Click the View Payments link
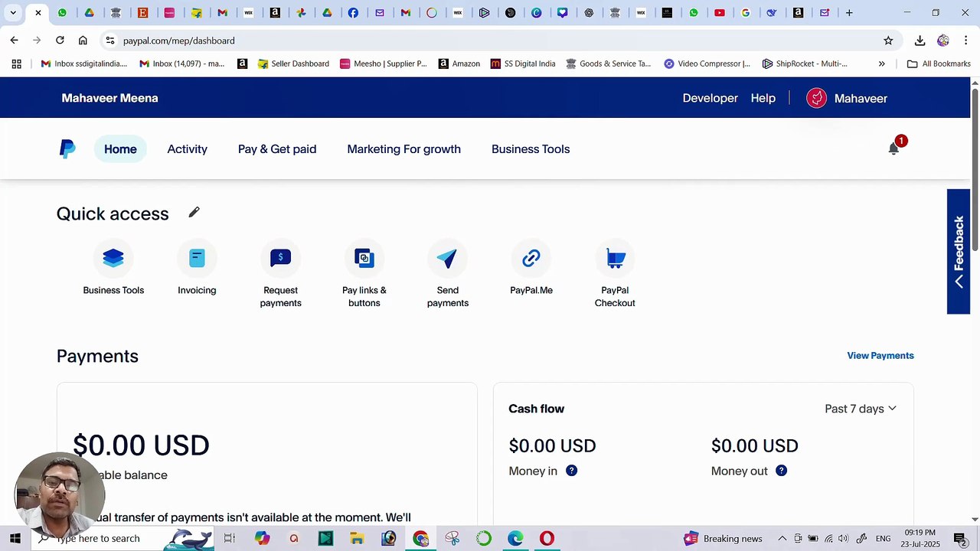Screen dimensions: 980x551 880,356
